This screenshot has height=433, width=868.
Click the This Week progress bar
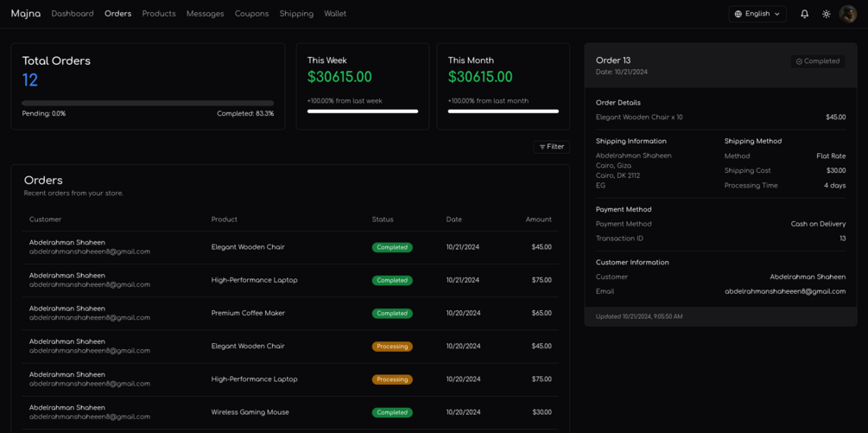coord(363,111)
